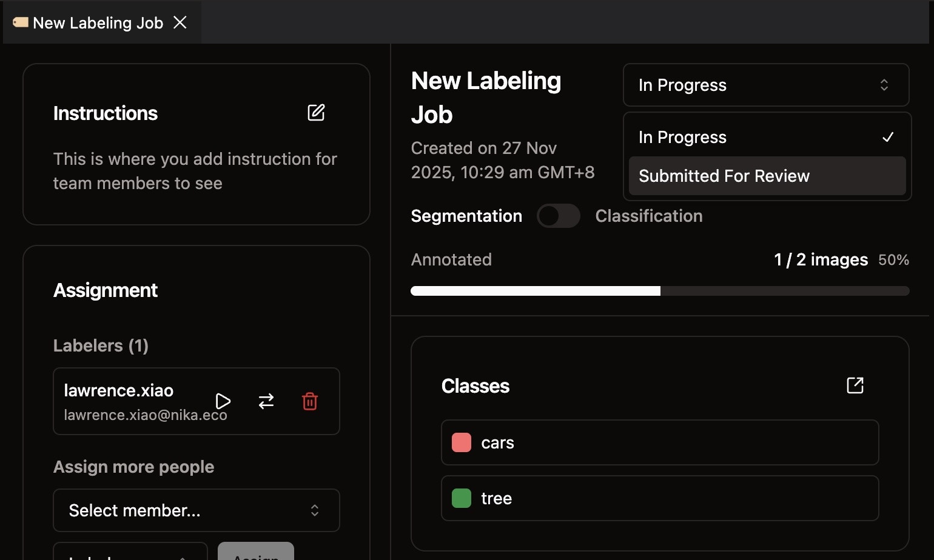This screenshot has width=934, height=560.
Task: Click the 1 / 2 images count
Action: click(x=821, y=259)
